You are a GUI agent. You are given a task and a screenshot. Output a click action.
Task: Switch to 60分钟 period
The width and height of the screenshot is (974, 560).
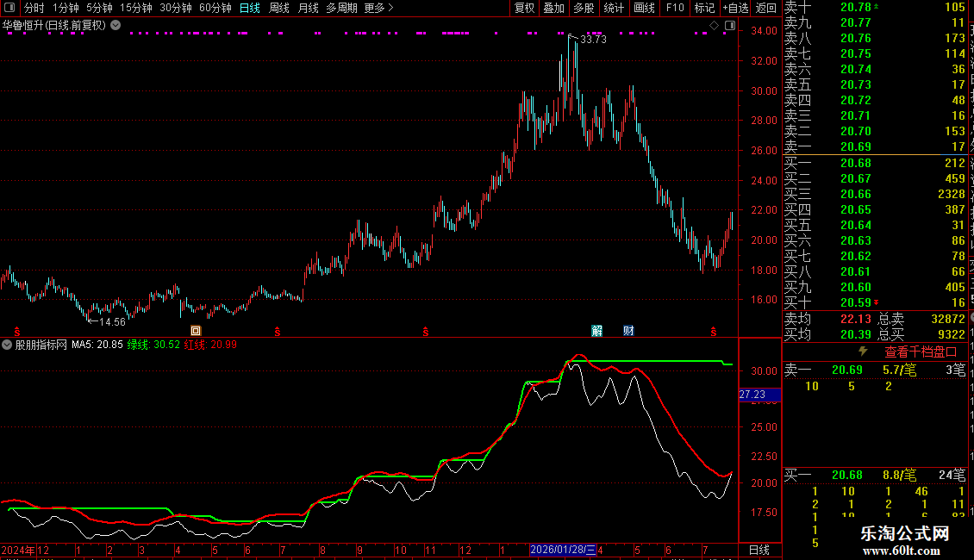215,8
